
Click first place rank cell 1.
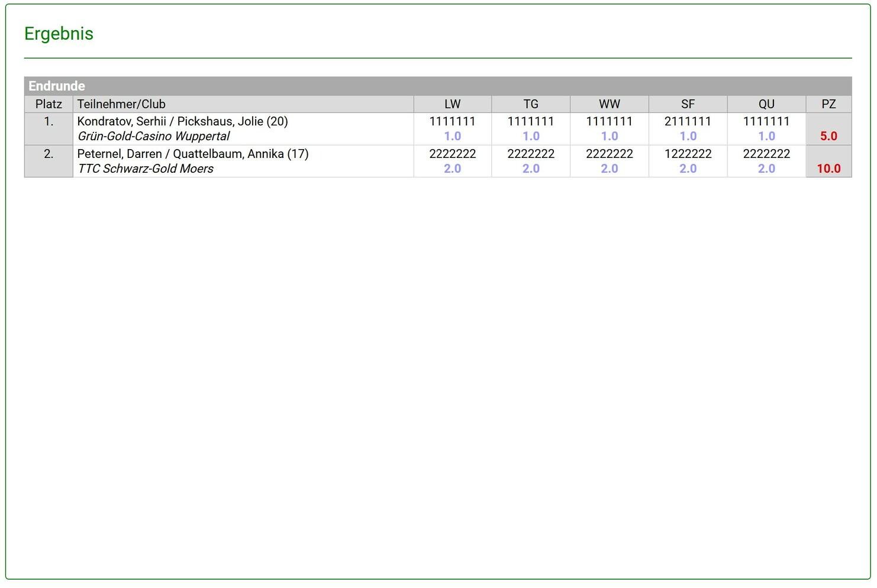coord(49,122)
